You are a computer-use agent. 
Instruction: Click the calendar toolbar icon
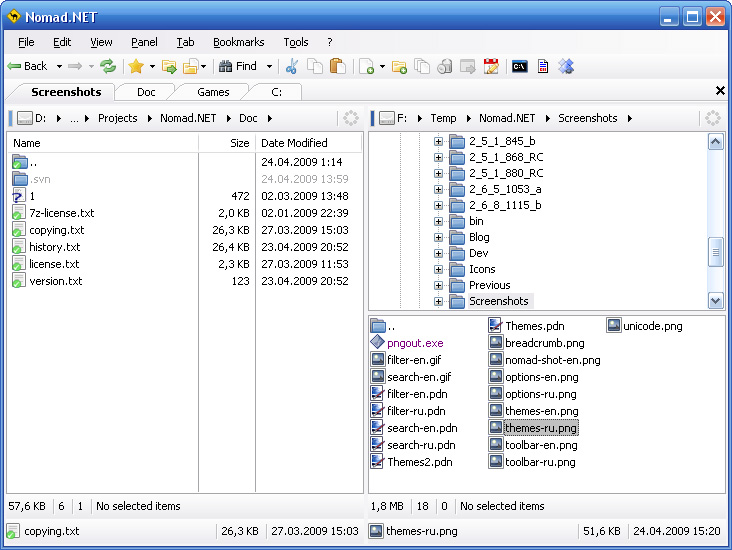click(491, 66)
